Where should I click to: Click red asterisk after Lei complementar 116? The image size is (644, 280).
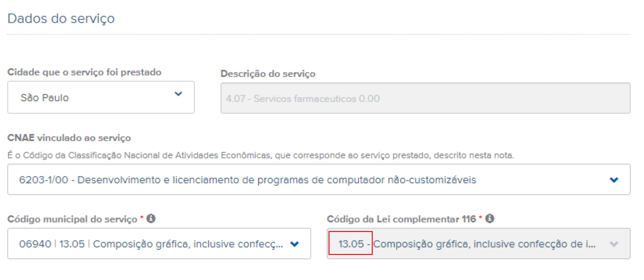[481, 218]
